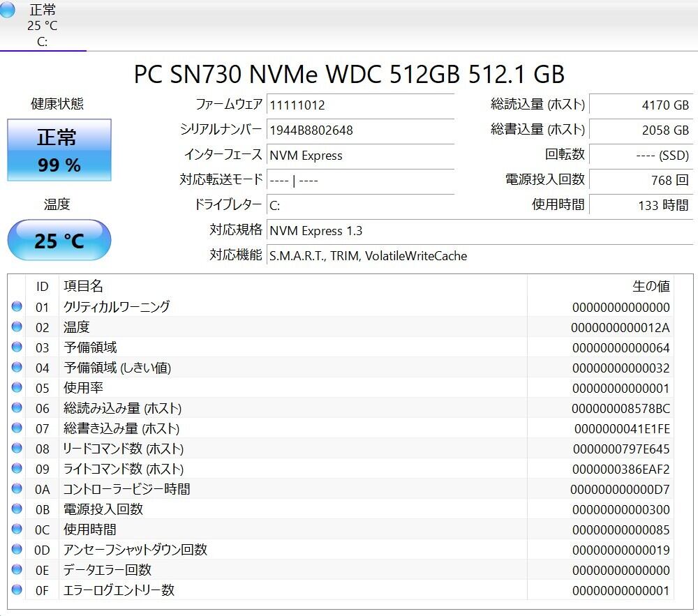Image resolution: width=698 pixels, height=616 pixels.
Task: Click the status orb for 温度 row 02
Action: click(x=17, y=327)
